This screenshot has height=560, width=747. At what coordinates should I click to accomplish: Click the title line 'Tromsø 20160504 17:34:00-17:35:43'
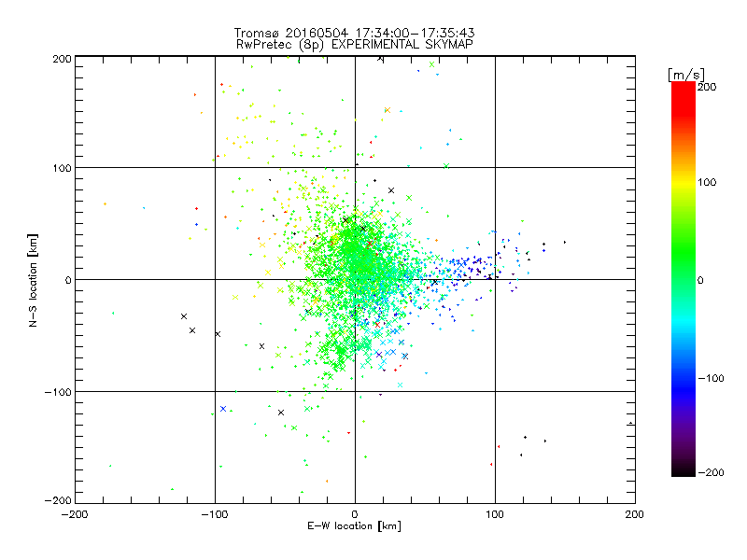tap(354, 33)
